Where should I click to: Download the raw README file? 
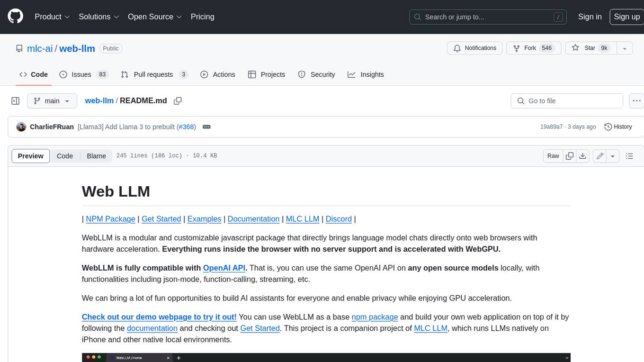coord(583,156)
